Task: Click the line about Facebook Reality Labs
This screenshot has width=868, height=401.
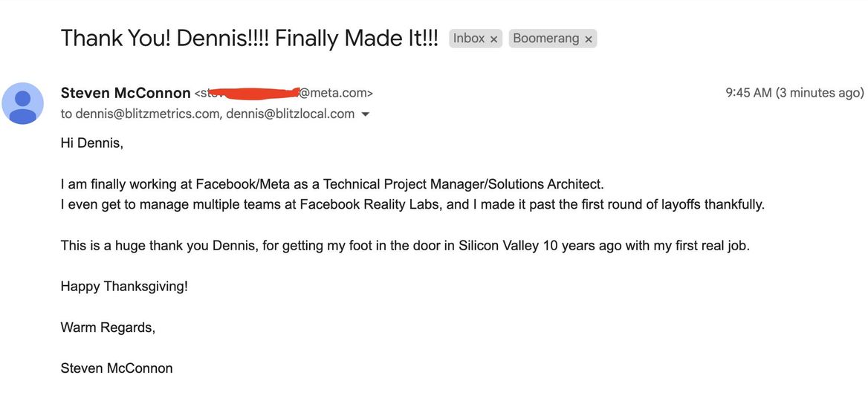Action: pyautogui.click(x=412, y=205)
